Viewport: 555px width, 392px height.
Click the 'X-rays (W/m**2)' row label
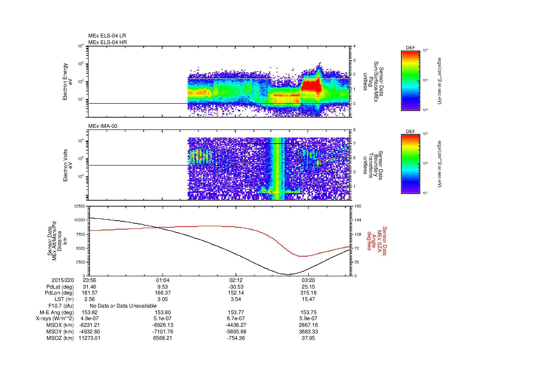55,318
